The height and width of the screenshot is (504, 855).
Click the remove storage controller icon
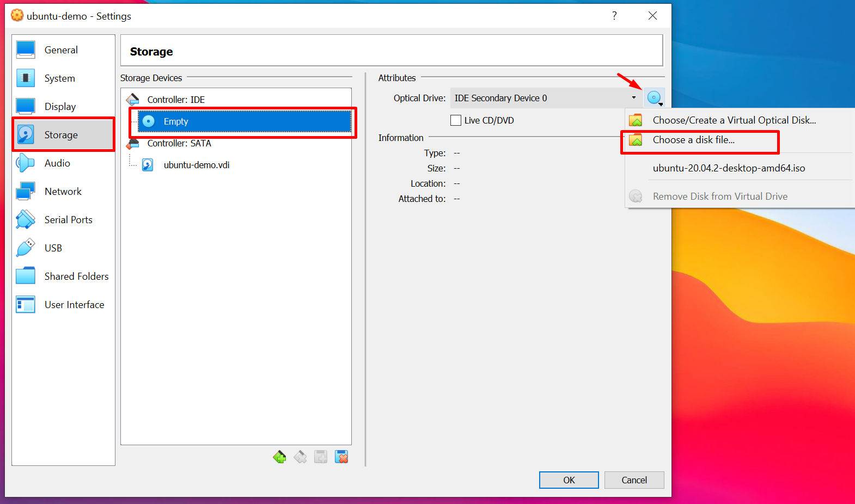click(x=300, y=457)
